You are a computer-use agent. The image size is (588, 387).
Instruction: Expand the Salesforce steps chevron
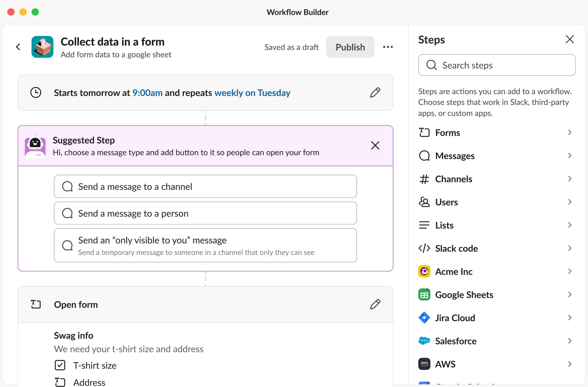pyautogui.click(x=569, y=341)
